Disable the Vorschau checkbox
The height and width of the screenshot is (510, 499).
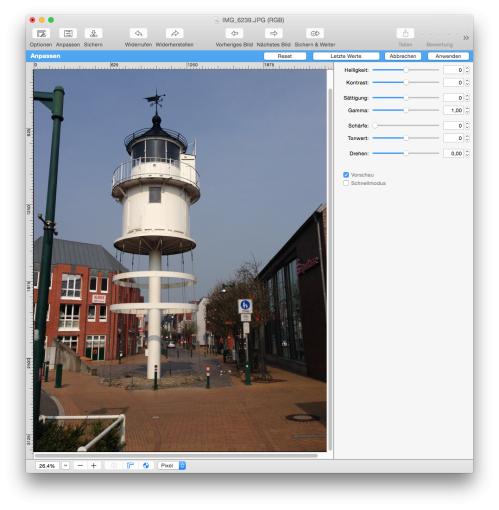[346, 175]
